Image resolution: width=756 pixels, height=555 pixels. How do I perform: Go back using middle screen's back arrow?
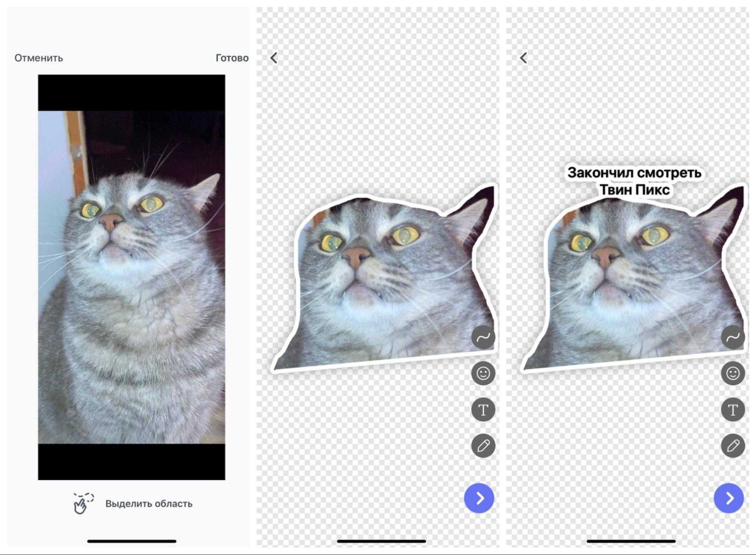tap(274, 58)
